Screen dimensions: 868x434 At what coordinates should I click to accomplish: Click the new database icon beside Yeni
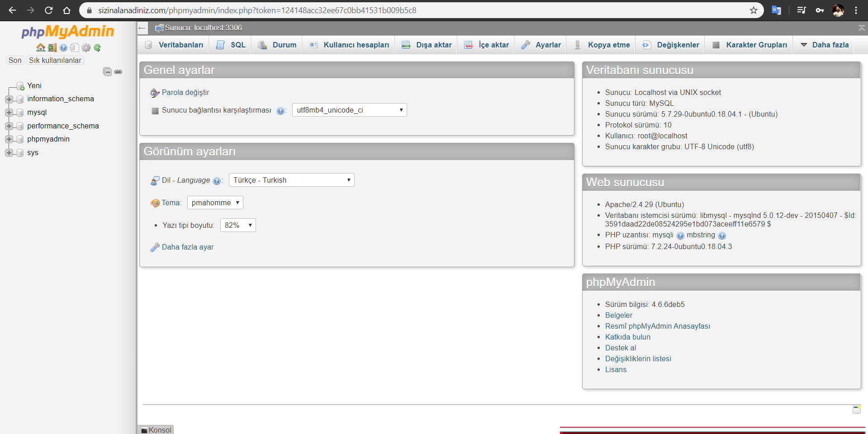pos(20,86)
